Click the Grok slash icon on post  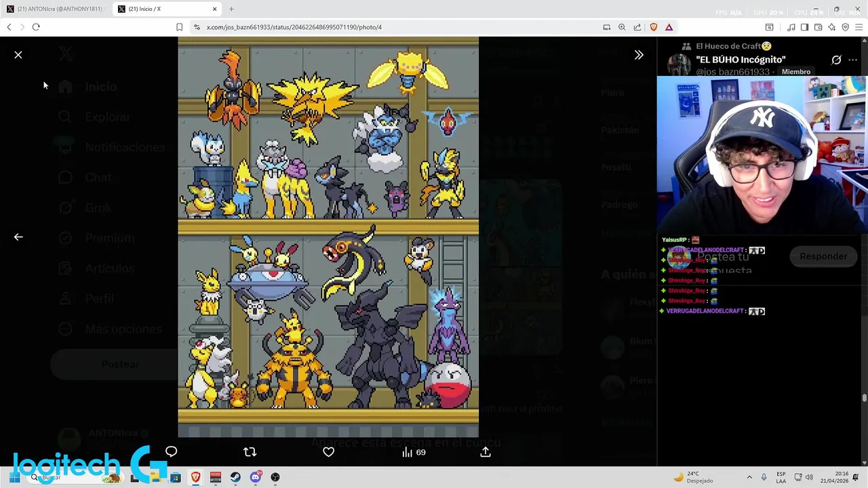836,60
